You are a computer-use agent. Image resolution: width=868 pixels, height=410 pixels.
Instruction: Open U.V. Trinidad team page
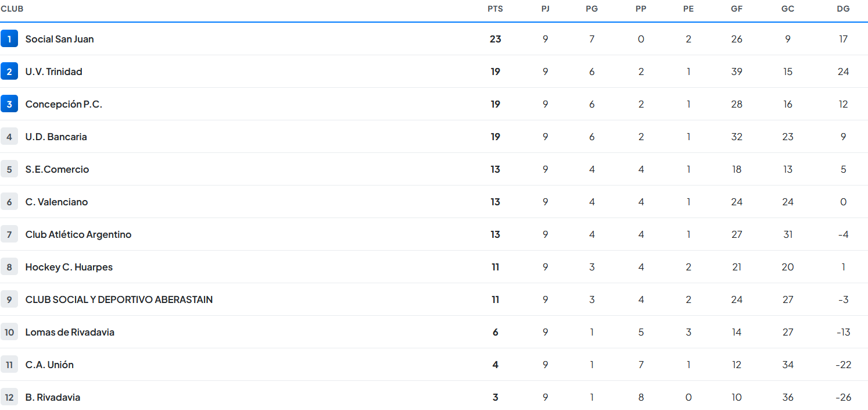tap(53, 72)
